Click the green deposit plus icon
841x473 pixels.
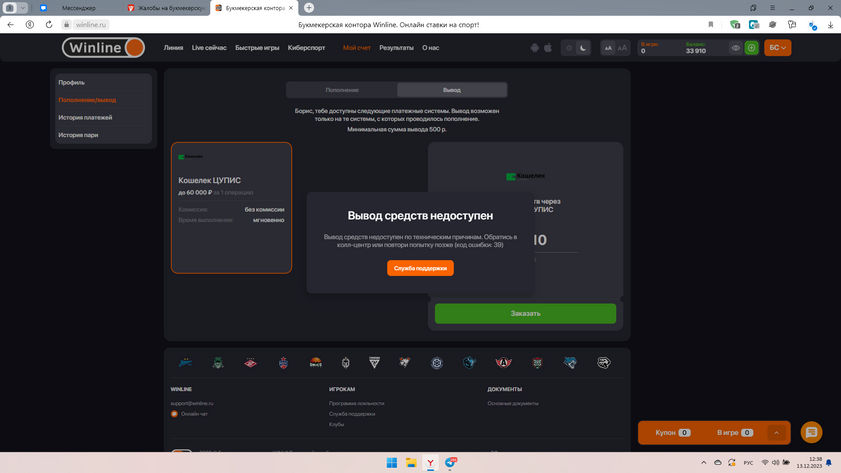[752, 48]
